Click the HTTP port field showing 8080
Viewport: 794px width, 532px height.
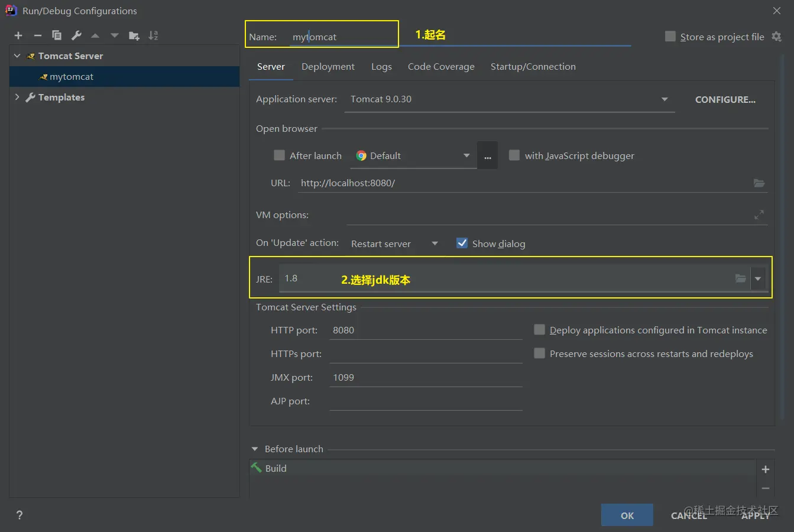pos(426,330)
